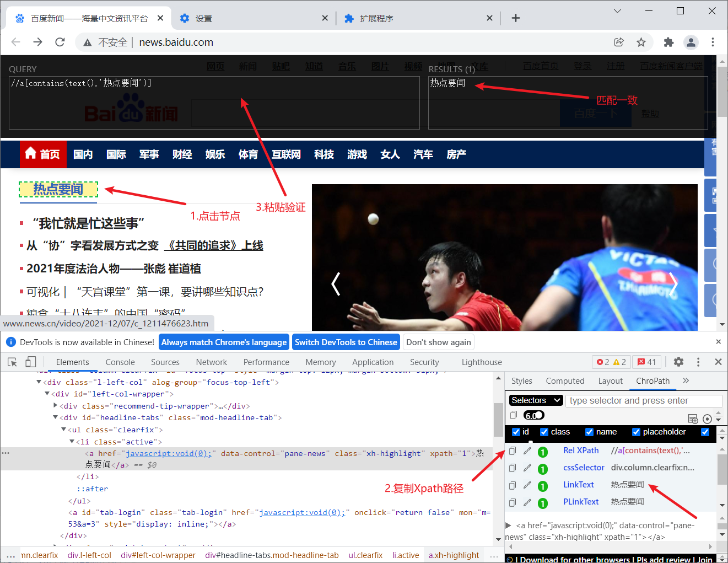Open DevTools customize three-dot menu
The width and height of the screenshot is (728, 563).
pos(698,362)
